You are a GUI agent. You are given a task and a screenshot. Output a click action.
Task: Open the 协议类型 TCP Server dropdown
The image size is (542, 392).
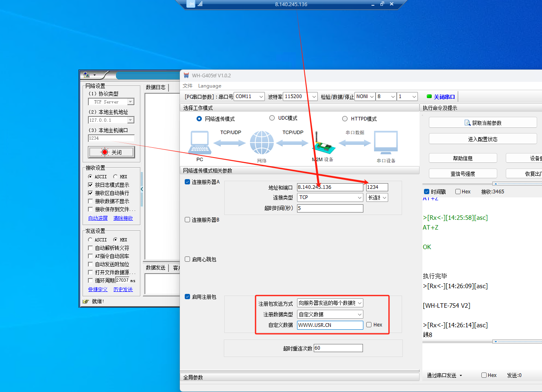tap(111, 102)
